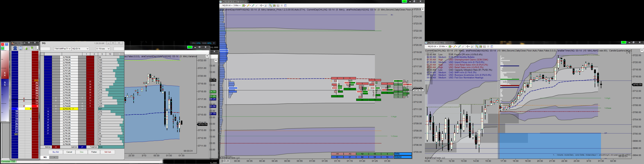Image resolution: width=644 pixels, height=164 pixels.
Task: Click the Connected - CQG status indicator
Action: click(x=8, y=162)
